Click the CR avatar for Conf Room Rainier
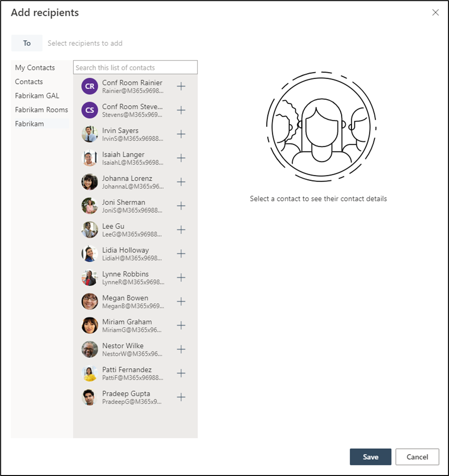The width and height of the screenshot is (449, 476). tap(89, 86)
